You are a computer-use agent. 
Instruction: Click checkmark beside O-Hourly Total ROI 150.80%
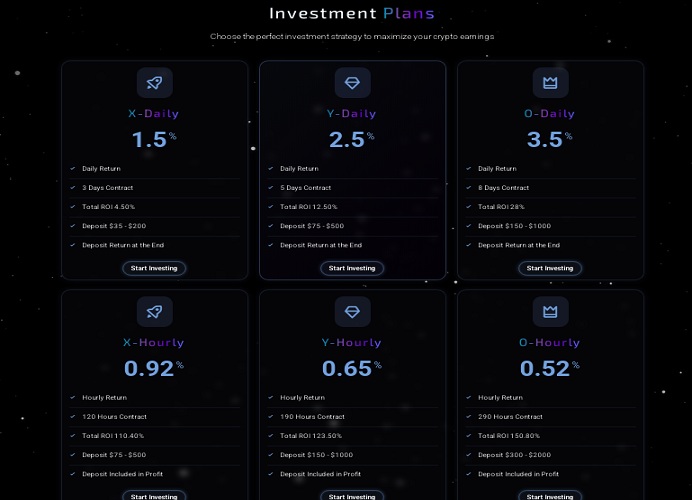(469, 436)
